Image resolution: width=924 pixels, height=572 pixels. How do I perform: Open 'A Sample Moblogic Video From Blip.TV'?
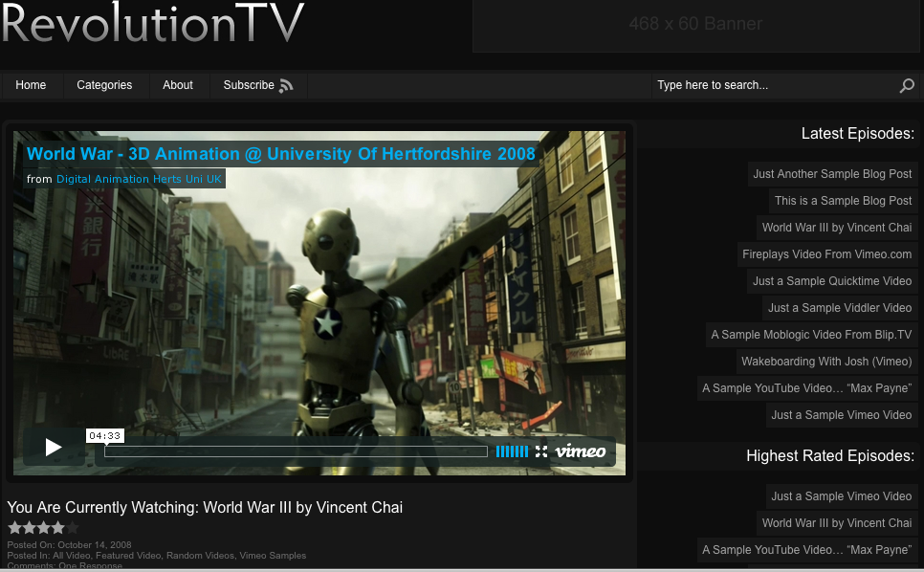tap(811, 335)
